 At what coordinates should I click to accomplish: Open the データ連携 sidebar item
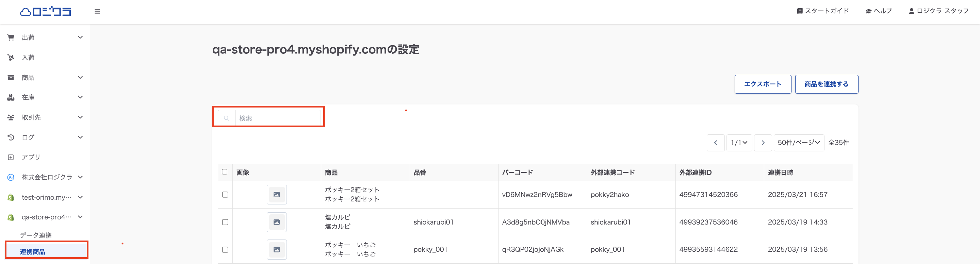point(36,235)
